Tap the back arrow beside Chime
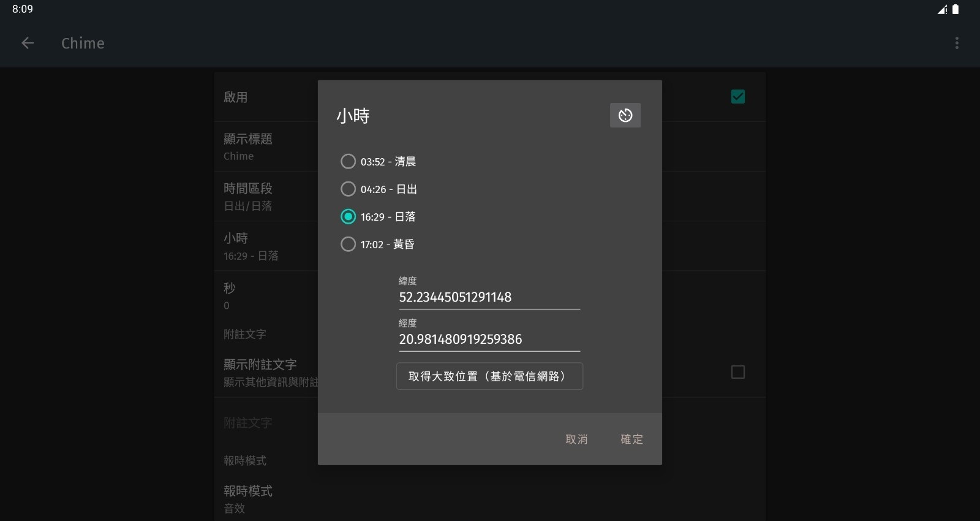This screenshot has width=980, height=521. 28,43
